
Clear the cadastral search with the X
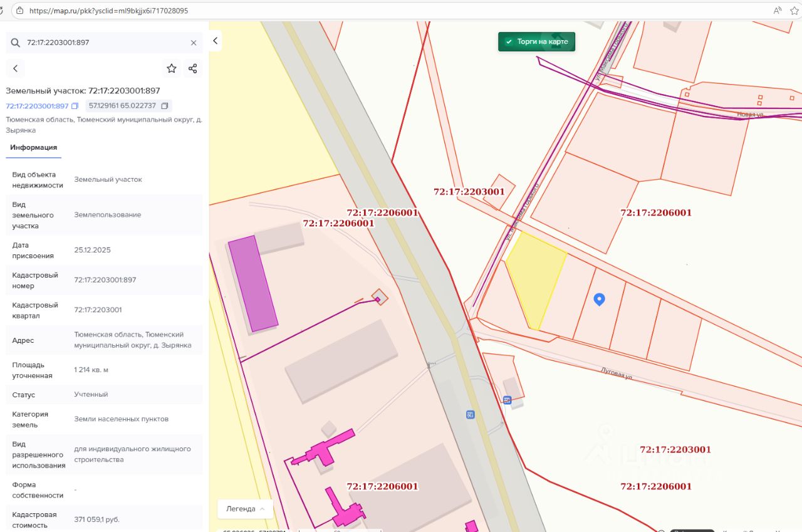194,43
